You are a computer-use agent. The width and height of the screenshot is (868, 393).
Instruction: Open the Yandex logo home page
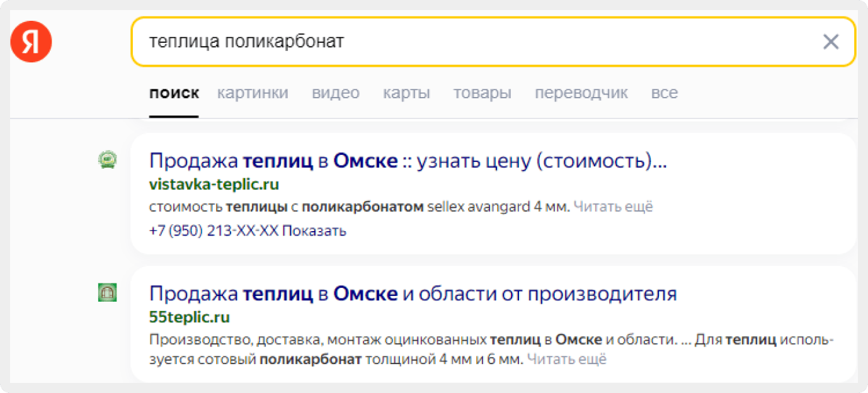pyautogui.click(x=31, y=42)
